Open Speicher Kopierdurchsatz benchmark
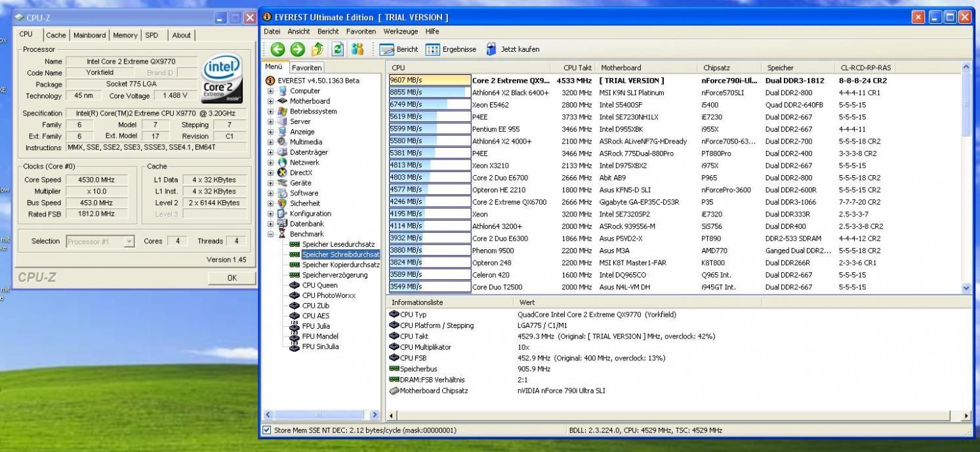The width and height of the screenshot is (980, 452). tap(340, 265)
